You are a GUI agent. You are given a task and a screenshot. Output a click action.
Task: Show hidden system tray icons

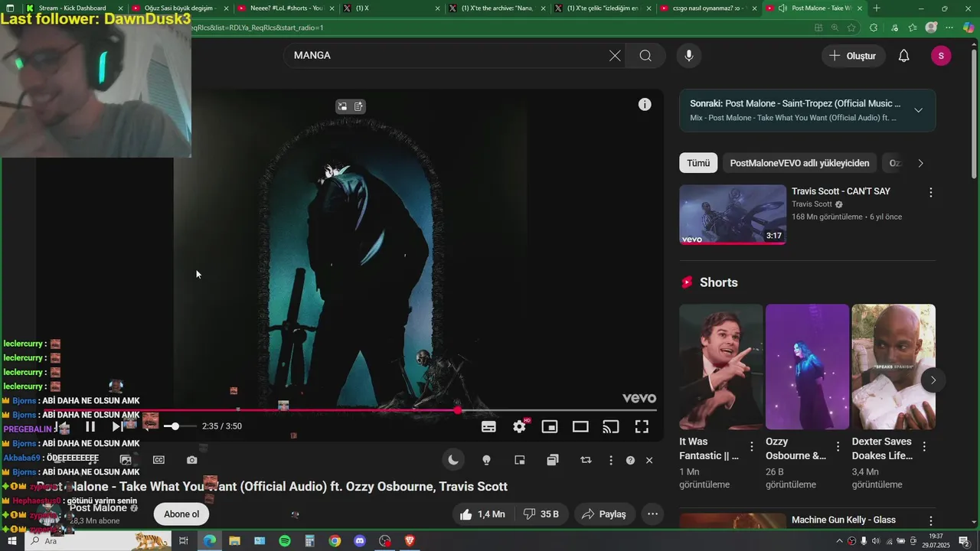(839, 541)
